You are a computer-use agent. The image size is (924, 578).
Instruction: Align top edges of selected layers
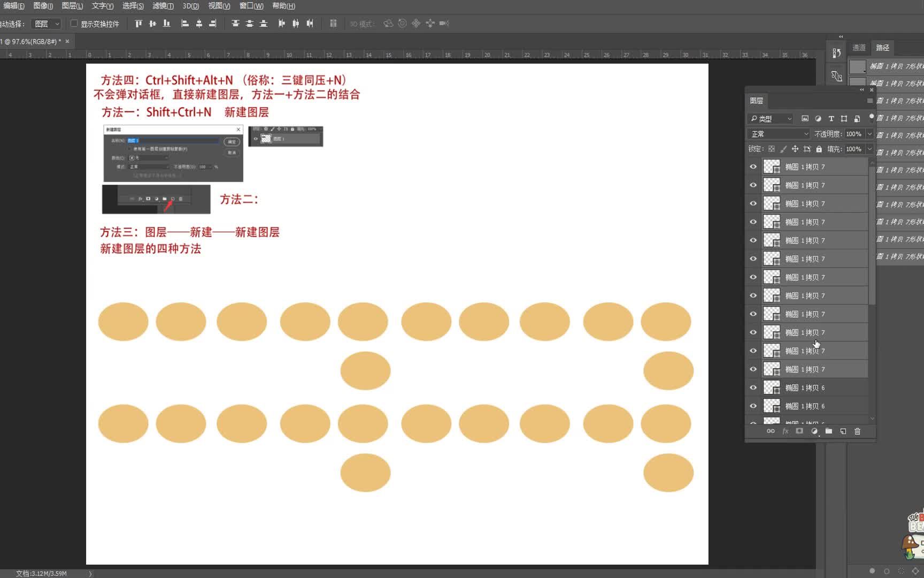pyautogui.click(x=138, y=24)
